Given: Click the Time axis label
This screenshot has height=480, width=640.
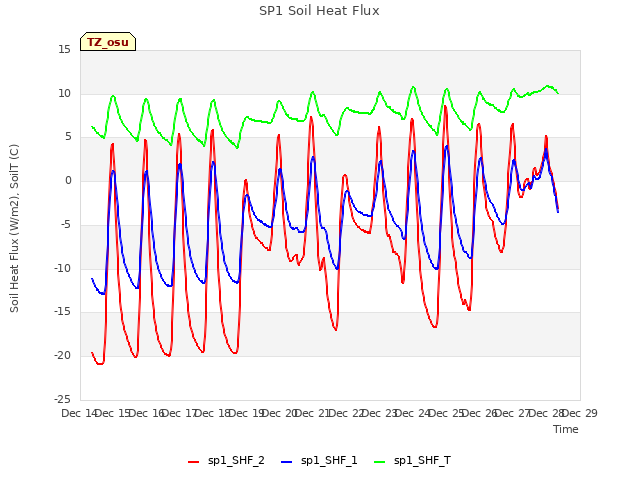Looking at the screenshot, I should pyautogui.click(x=566, y=429).
